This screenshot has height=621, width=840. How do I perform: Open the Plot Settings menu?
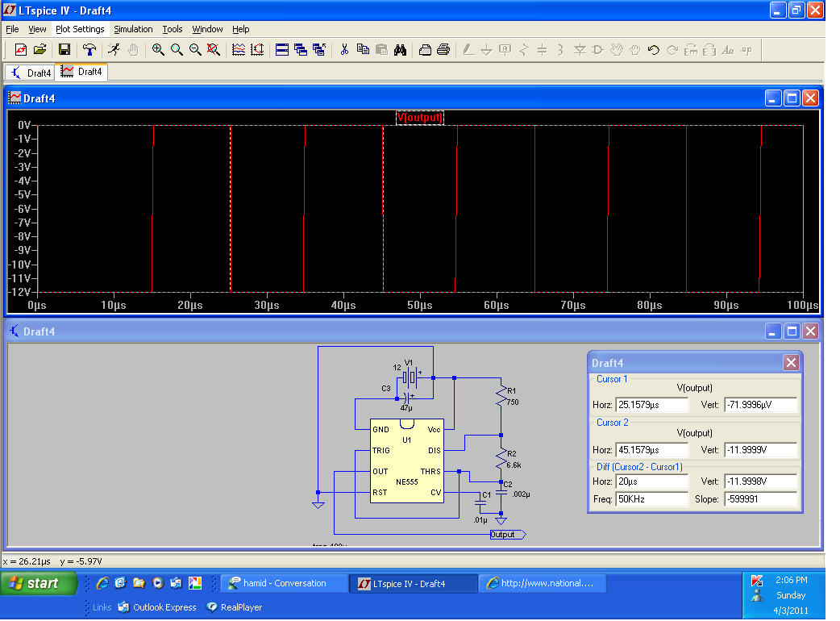click(x=80, y=29)
